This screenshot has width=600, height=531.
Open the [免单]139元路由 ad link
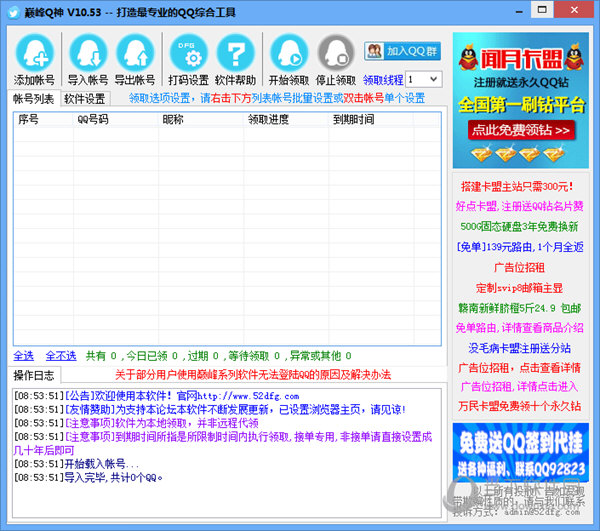520,247
